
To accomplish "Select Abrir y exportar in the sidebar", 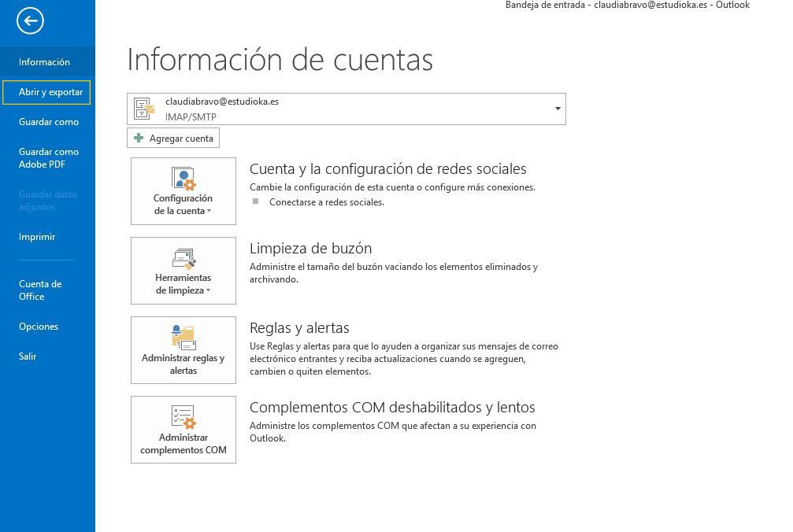I will point(46,92).
